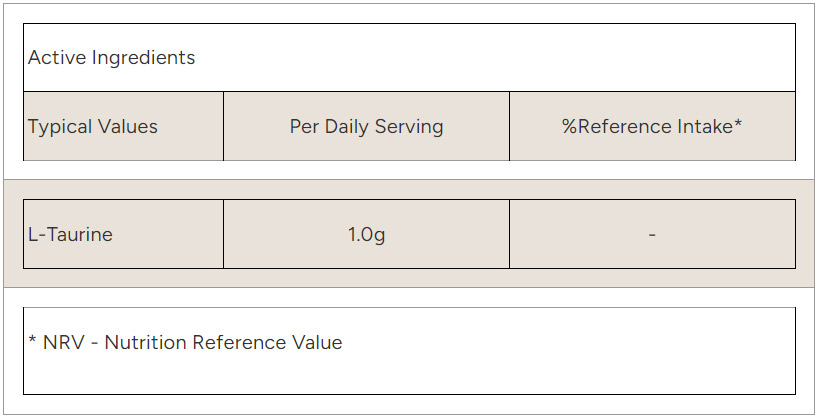Click the word Serving in the column header

coord(409,127)
